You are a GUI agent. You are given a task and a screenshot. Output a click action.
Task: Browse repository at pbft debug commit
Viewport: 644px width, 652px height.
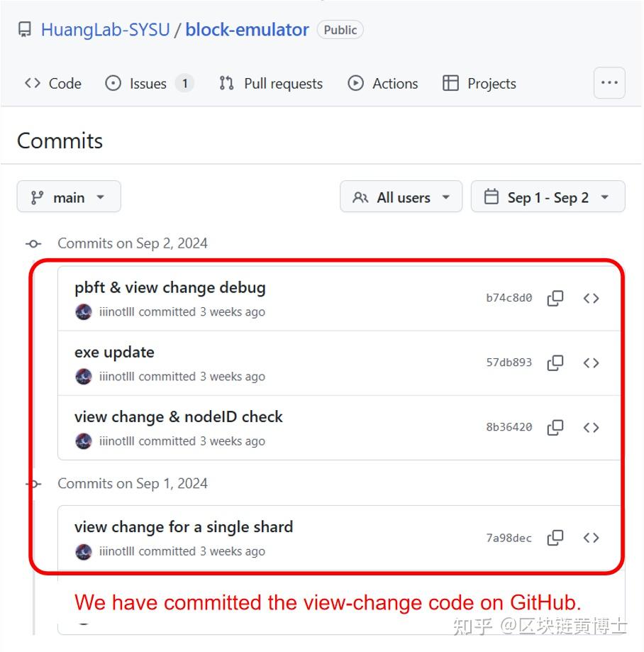click(592, 298)
